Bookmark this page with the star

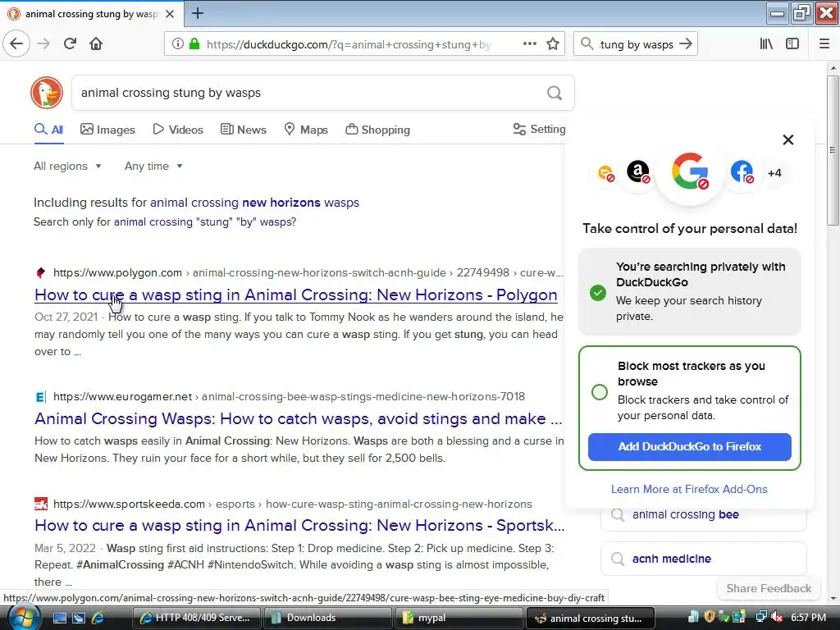553,44
